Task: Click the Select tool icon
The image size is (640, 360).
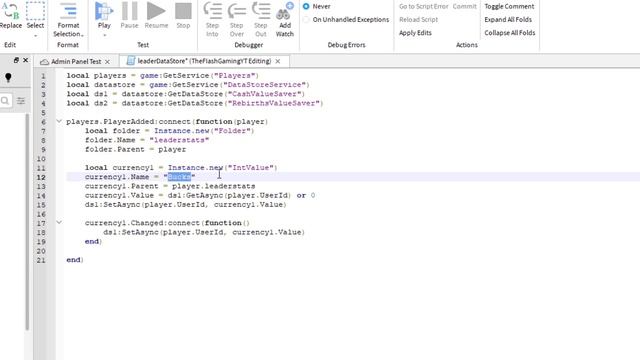Action: point(36,11)
